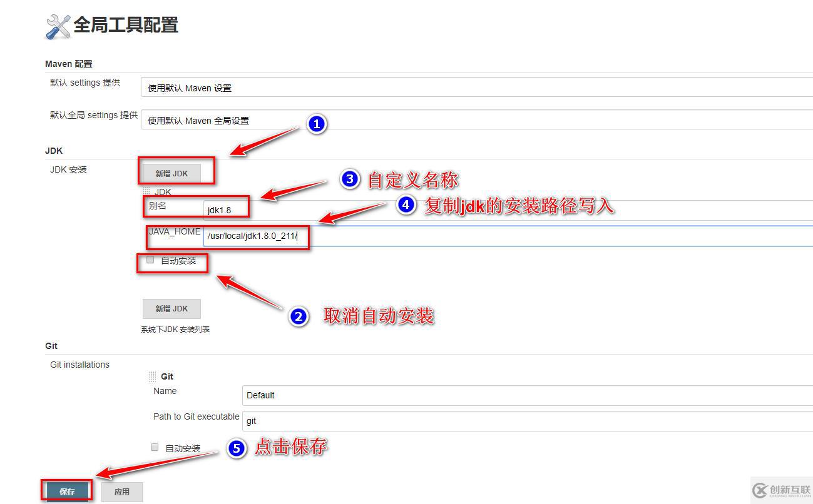This screenshot has width=813, height=504.
Task: Click the 系统下JDK 安装列表 text
Action: (x=175, y=330)
